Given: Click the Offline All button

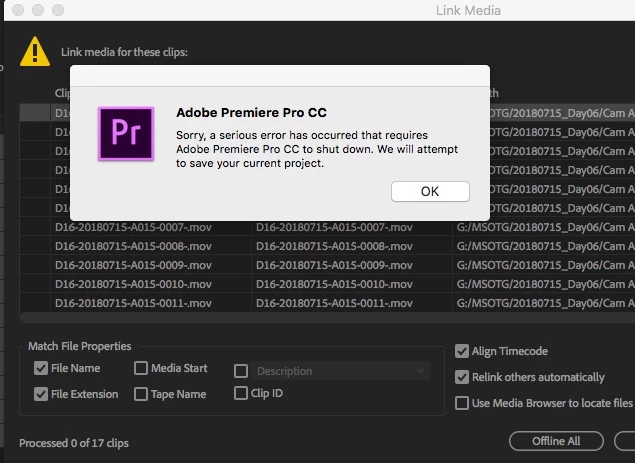Looking at the screenshot, I should tap(556, 441).
